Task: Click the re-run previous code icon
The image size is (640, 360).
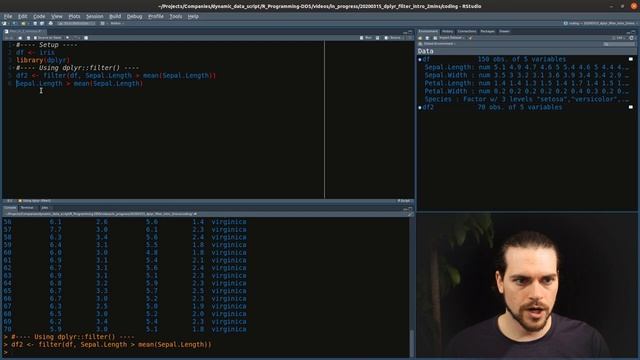Action: coord(378,38)
